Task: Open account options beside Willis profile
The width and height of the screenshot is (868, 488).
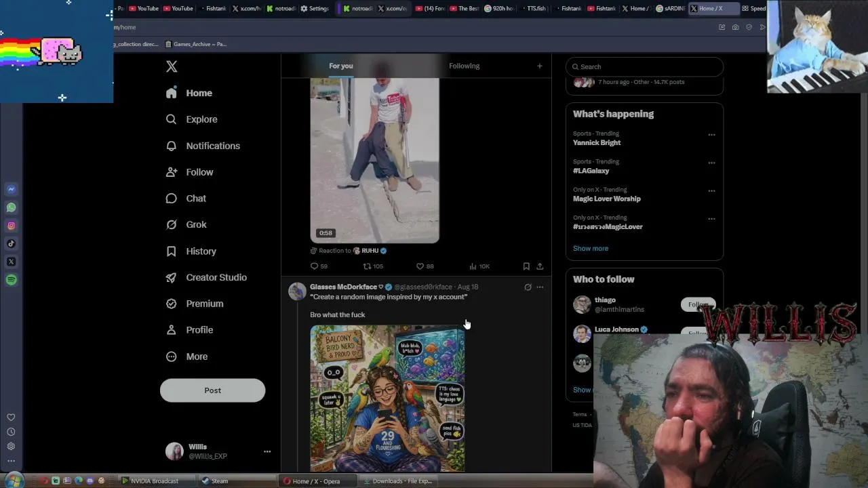Action: tap(267, 451)
